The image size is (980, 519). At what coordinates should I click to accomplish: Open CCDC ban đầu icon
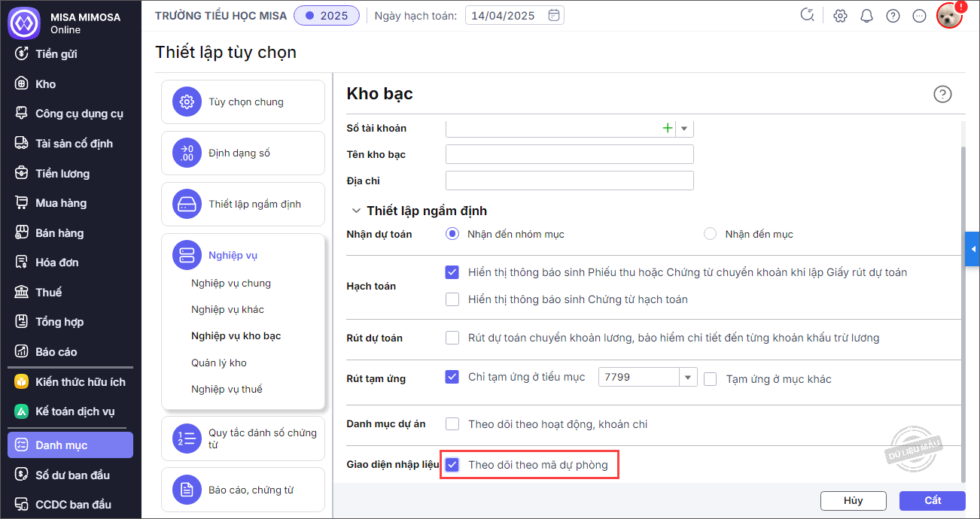[x=22, y=505]
